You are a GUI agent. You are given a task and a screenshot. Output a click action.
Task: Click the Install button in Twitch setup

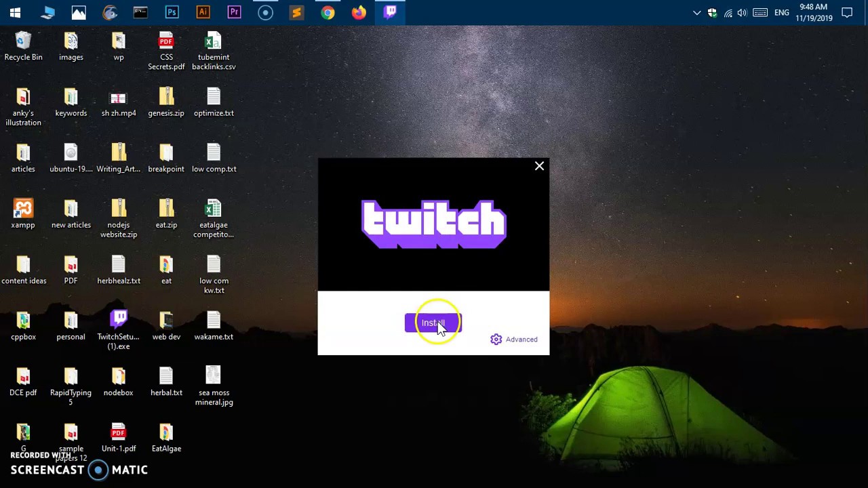(x=433, y=323)
